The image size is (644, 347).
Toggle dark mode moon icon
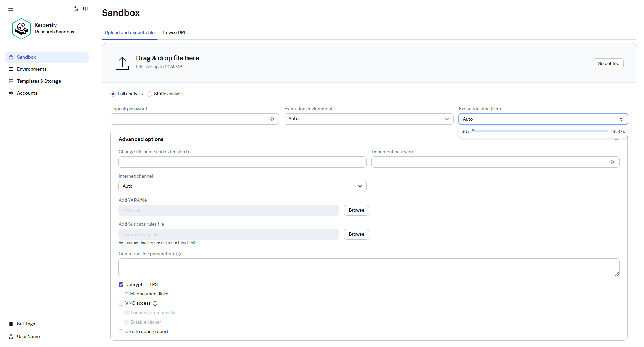76,9
